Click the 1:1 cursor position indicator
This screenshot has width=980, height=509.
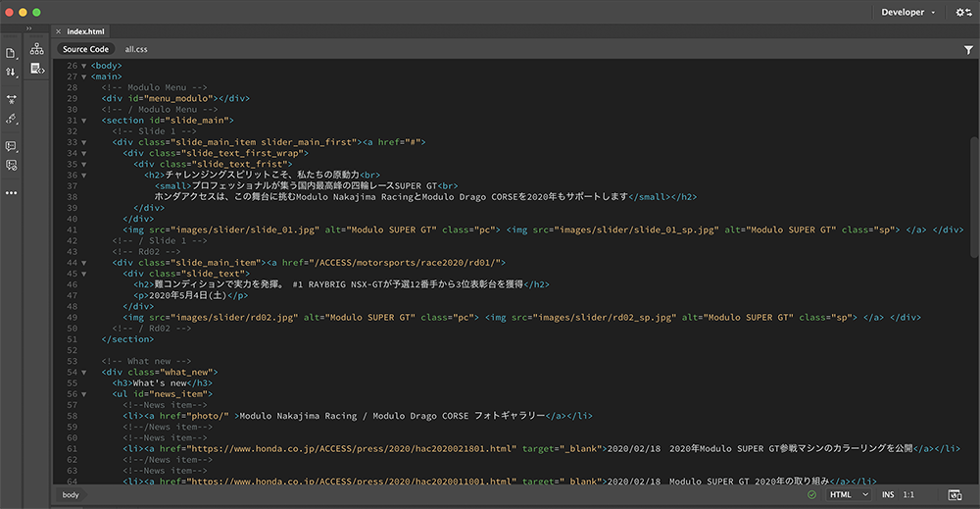click(x=908, y=494)
